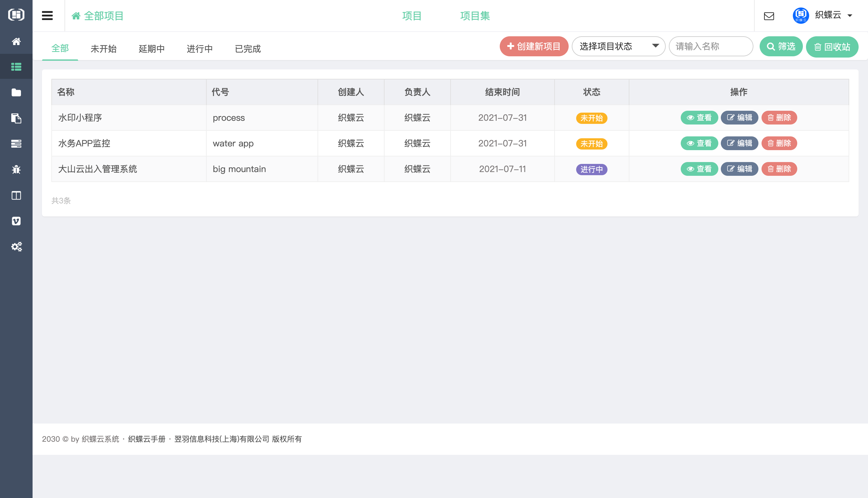The image size is (868, 498).
Task: Open the 回收站 recycle bin button
Action: point(832,47)
